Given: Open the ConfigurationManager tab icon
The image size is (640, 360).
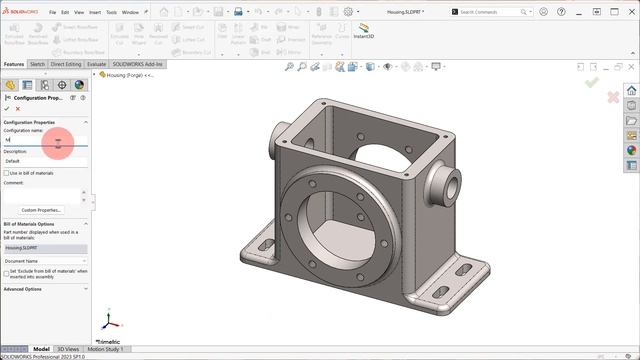Looking at the screenshot, I should tap(44, 85).
